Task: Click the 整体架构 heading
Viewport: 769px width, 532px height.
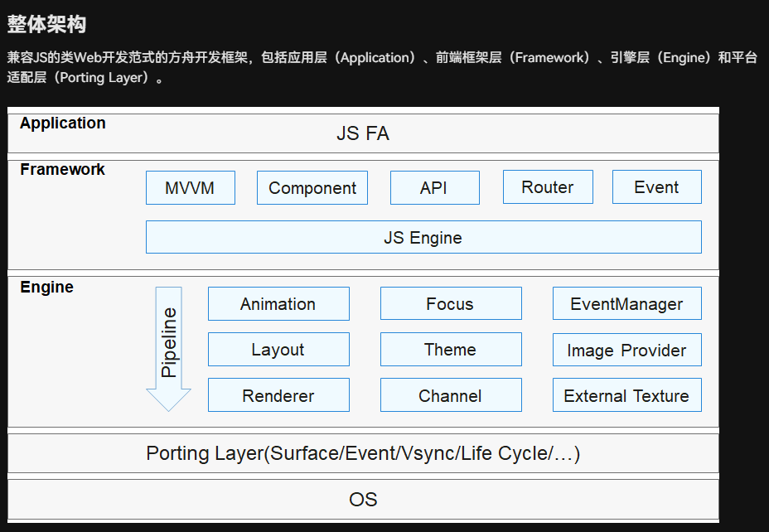Action: coord(46,25)
